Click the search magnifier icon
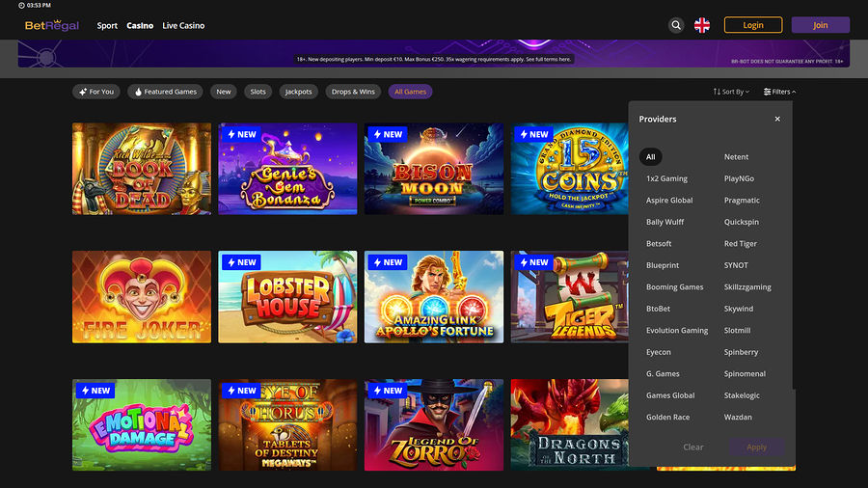Screen dimensions: 868x488 pyautogui.click(x=676, y=25)
